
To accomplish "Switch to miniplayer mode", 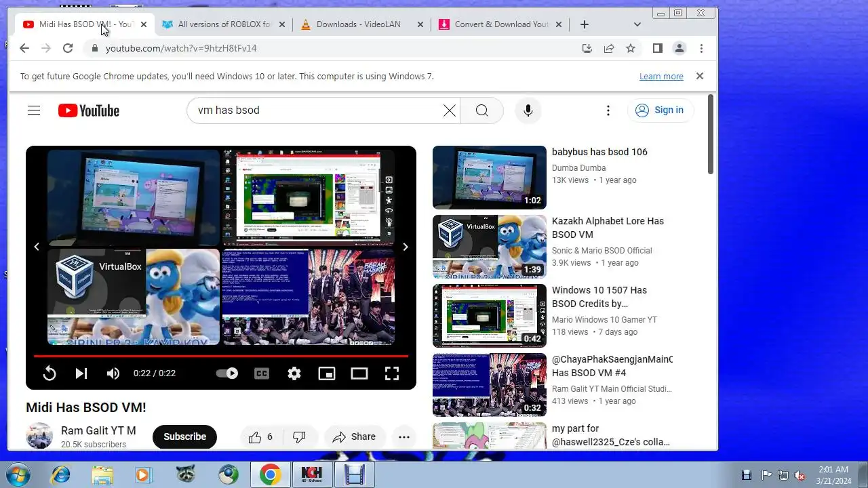I will pyautogui.click(x=327, y=373).
